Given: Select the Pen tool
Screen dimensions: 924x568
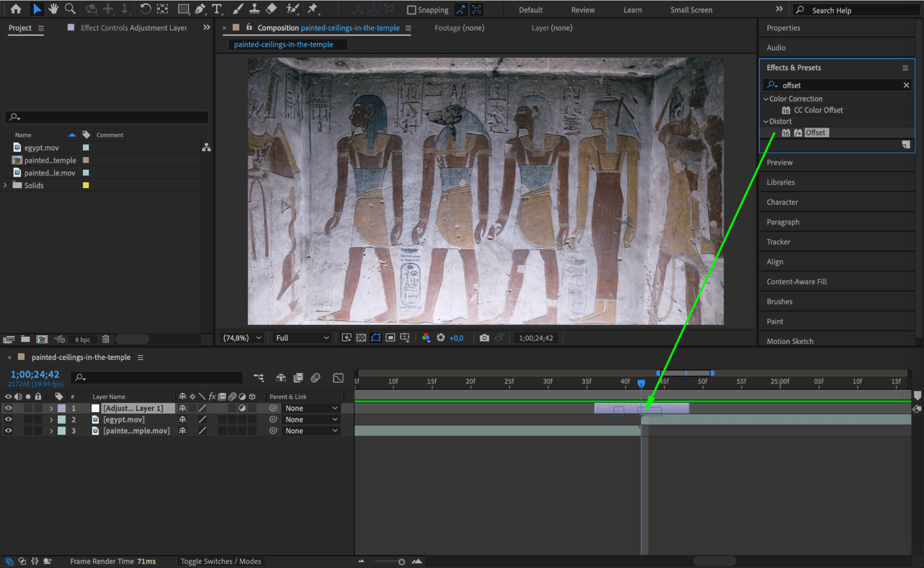Looking at the screenshot, I should (x=200, y=9).
